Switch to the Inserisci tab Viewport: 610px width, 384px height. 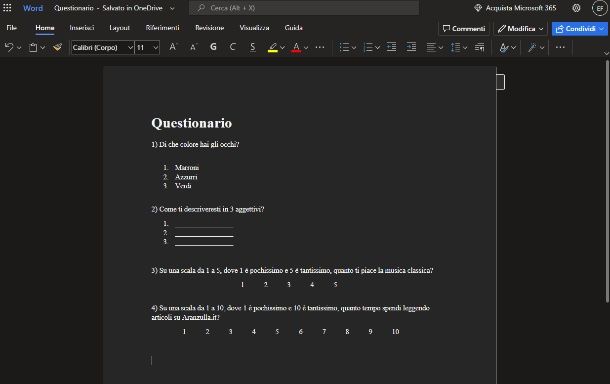(x=82, y=28)
